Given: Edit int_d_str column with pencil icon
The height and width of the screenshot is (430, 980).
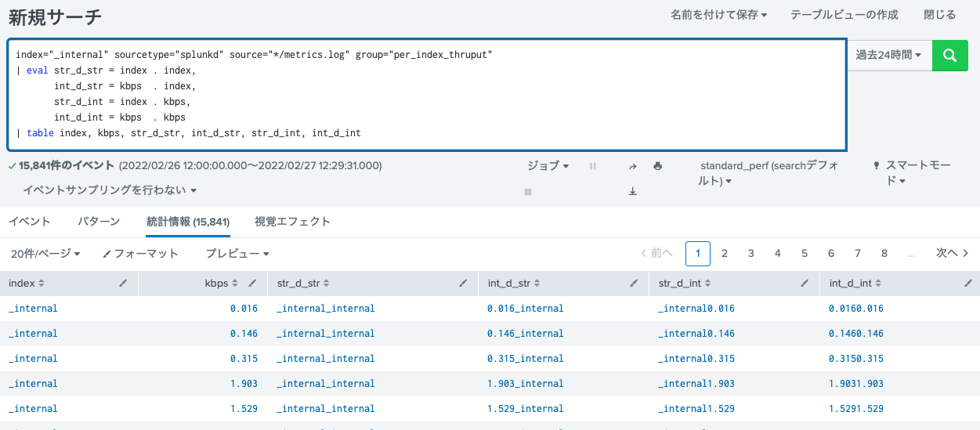Looking at the screenshot, I should pyautogui.click(x=635, y=284).
